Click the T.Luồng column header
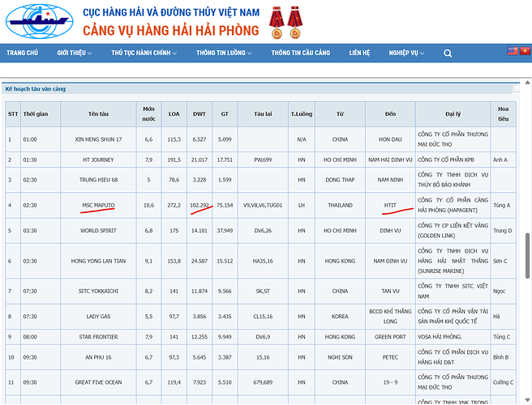532x405 pixels. point(302,114)
